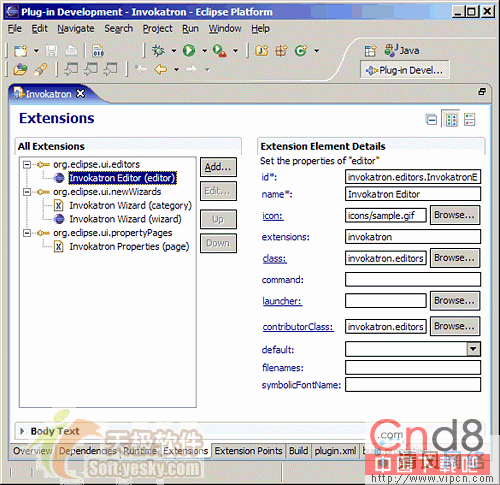Switch to the Extension Points tab

(x=248, y=451)
